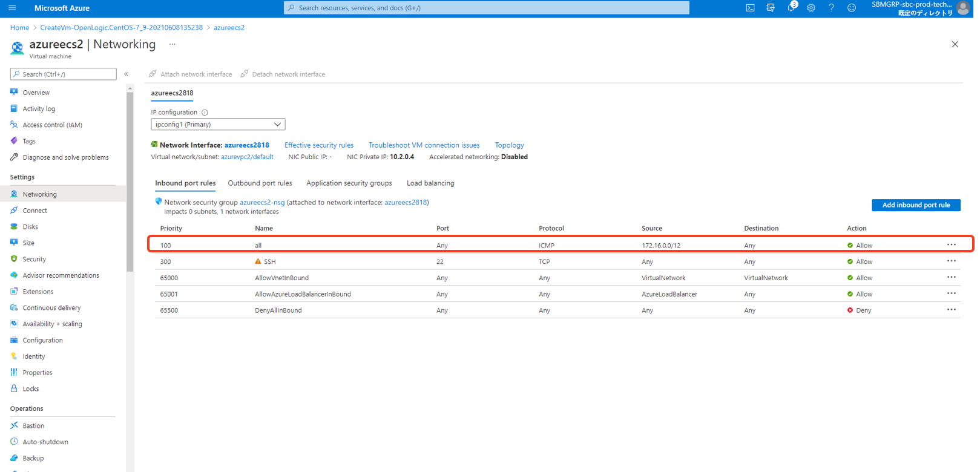Click the left menu Search (Ctrl+/) field

(63, 74)
